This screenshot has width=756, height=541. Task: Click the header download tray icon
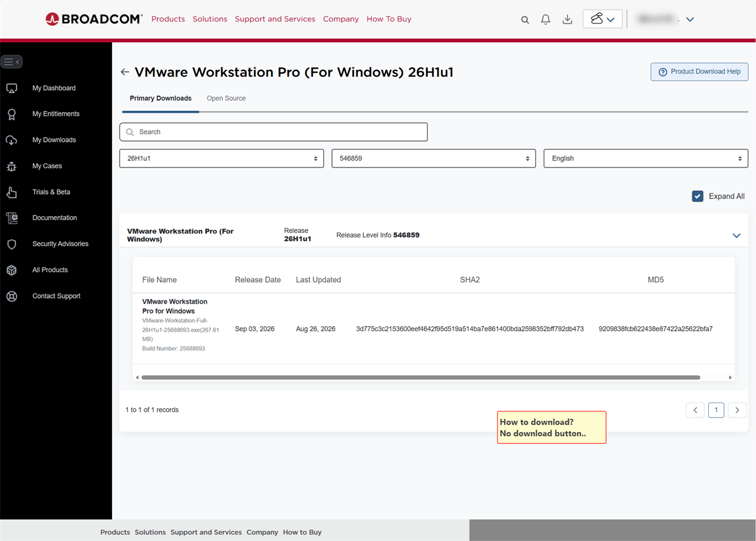point(567,20)
